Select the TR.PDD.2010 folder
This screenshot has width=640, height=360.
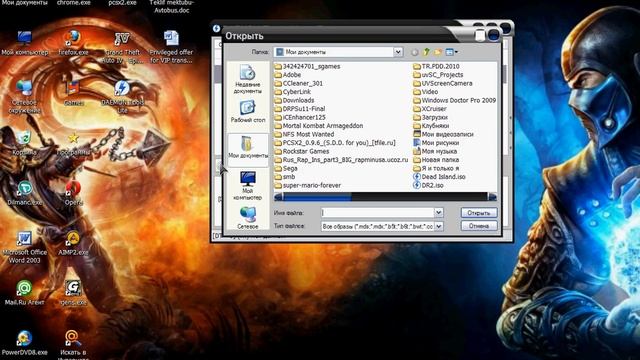[x=436, y=66]
